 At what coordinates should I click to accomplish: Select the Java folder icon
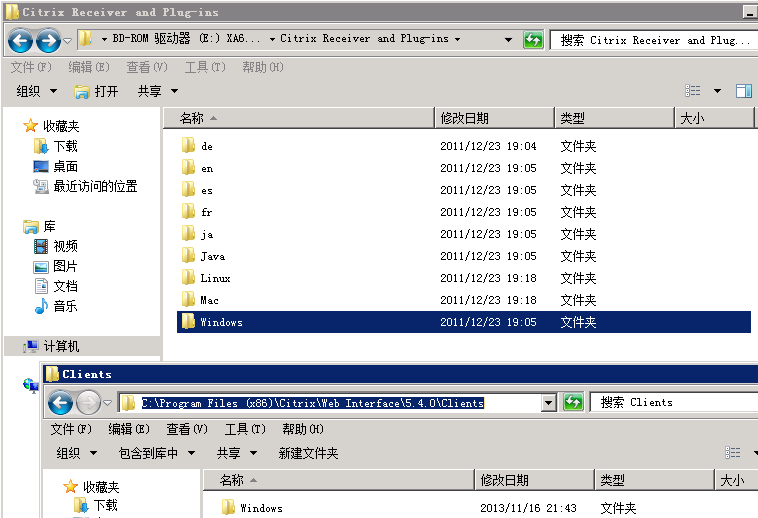tap(189, 255)
